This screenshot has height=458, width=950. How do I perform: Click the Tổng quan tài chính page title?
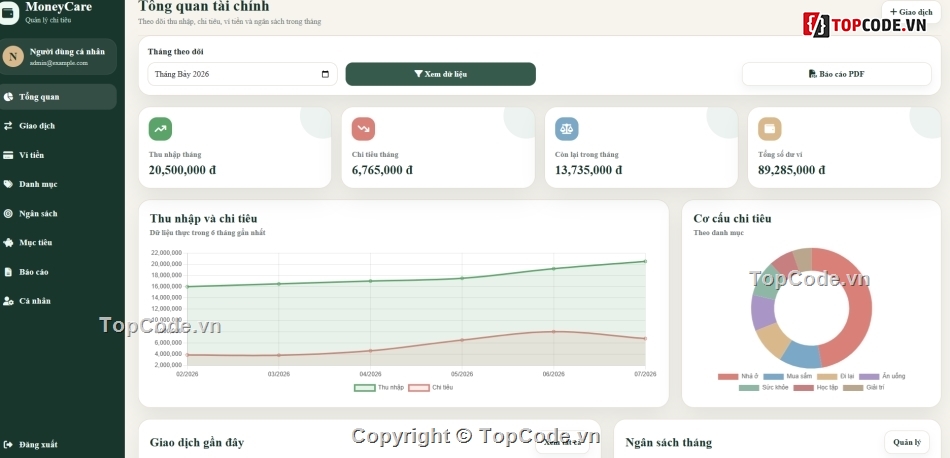[x=204, y=6]
